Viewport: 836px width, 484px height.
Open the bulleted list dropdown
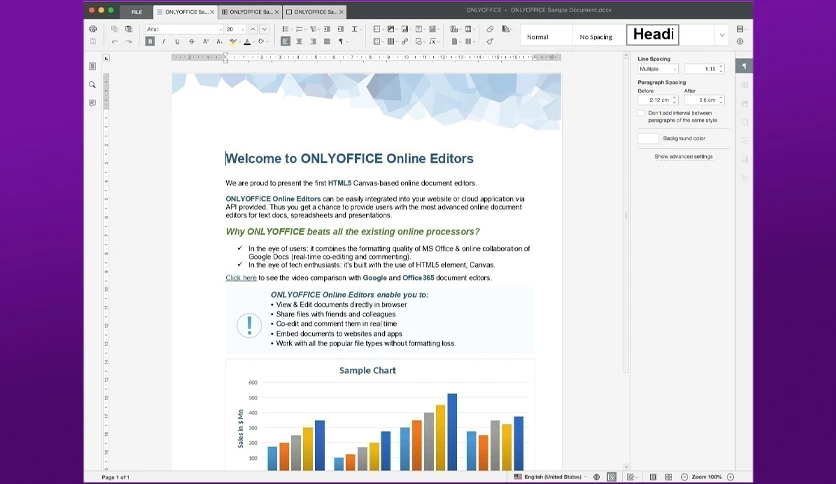pyautogui.click(x=286, y=29)
